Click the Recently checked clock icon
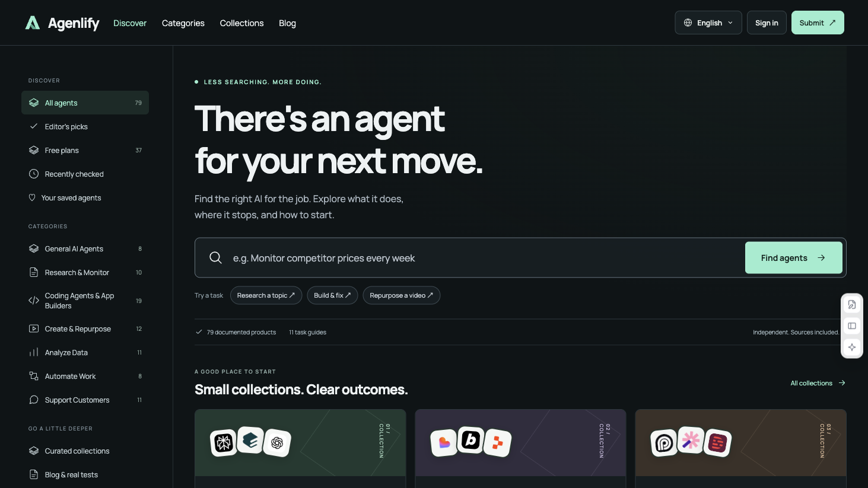868x488 pixels. (x=34, y=174)
